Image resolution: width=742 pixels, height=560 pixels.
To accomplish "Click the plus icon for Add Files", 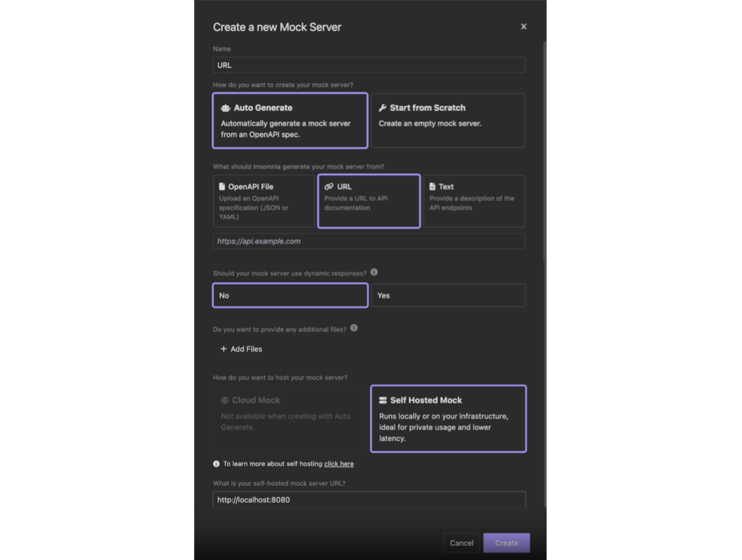I will [x=223, y=349].
